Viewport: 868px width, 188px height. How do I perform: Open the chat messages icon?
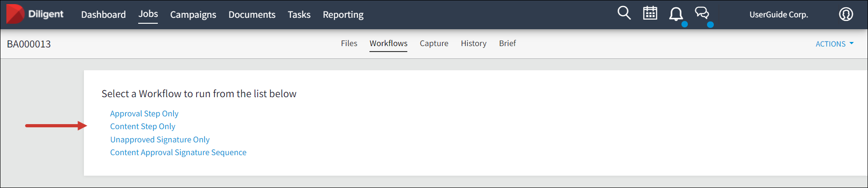point(702,13)
